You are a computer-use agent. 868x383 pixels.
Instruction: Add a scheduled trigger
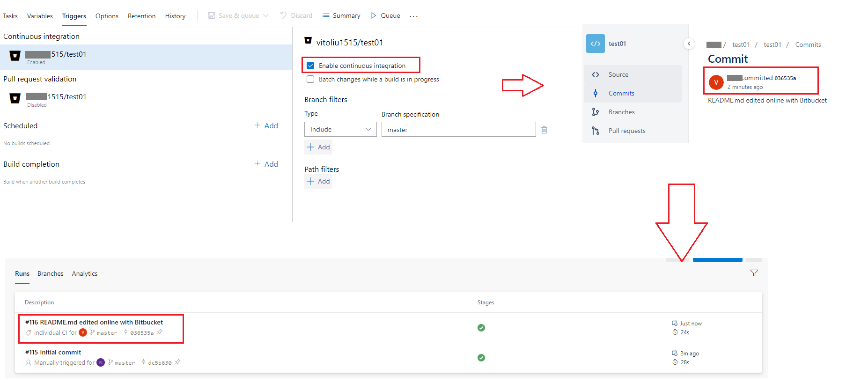(266, 125)
